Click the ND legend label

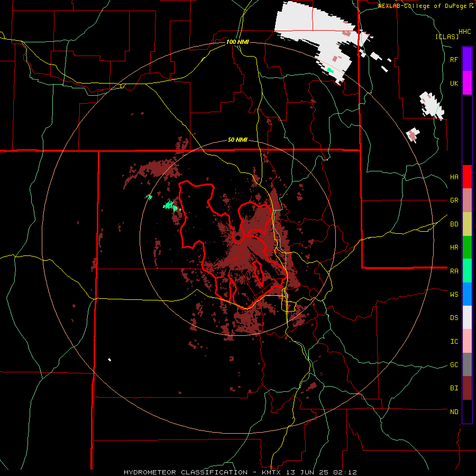pos(454,412)
